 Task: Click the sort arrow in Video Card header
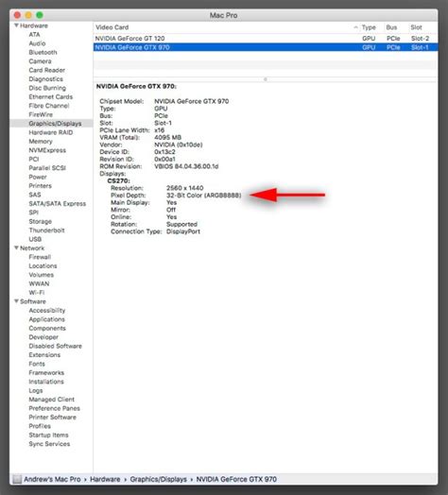click(355, 27)
